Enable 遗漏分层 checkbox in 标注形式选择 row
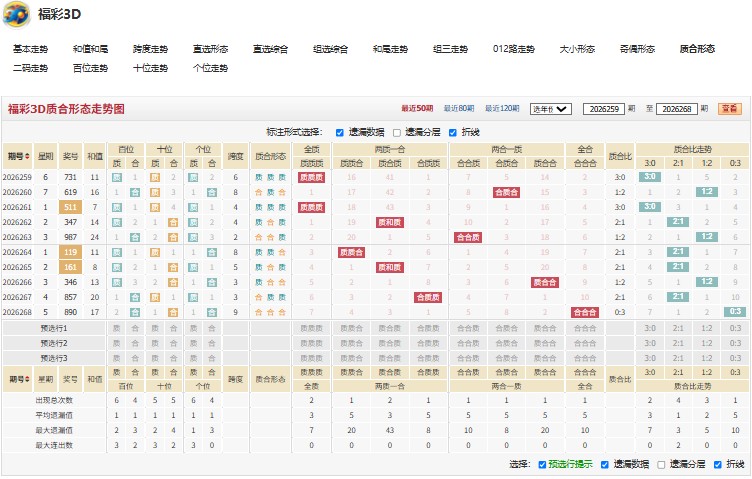Screen dimensions: 752x479 pyautogui.click(x=397, y=133)
